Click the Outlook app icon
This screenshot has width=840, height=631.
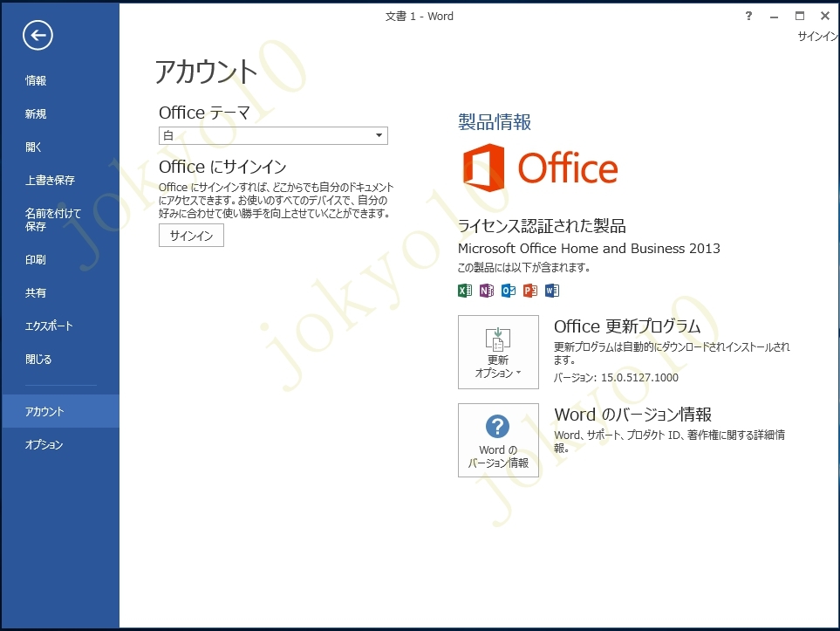[x=509, y=290]
